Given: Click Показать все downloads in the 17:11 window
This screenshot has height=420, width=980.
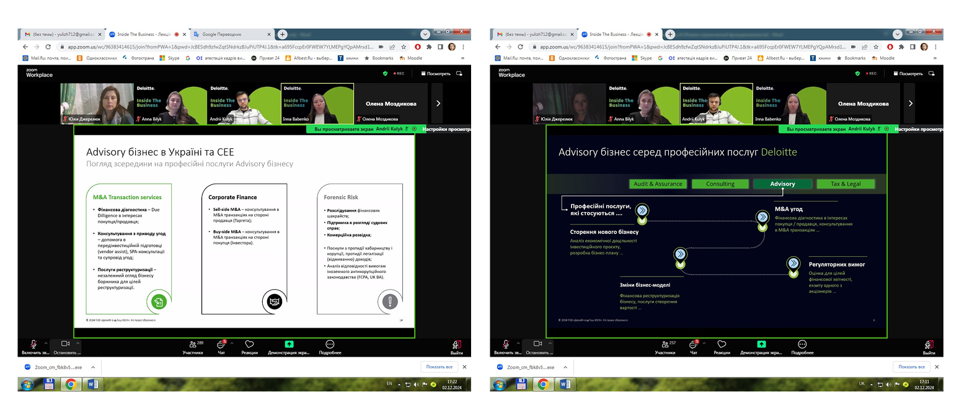Looking at the screenshot, I should [912, 367].
